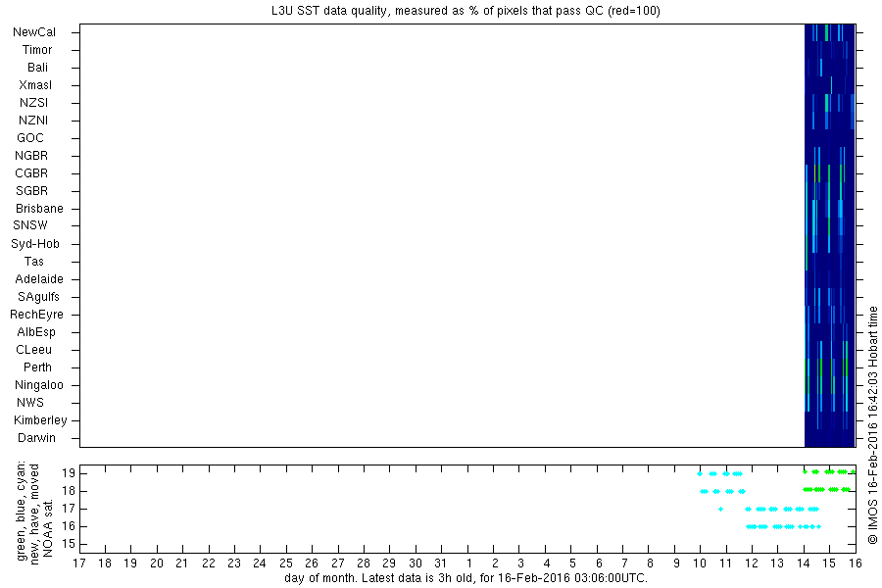Click the first cyan marker on satellite 19 row
882x588 pixels.
(700, 473)
